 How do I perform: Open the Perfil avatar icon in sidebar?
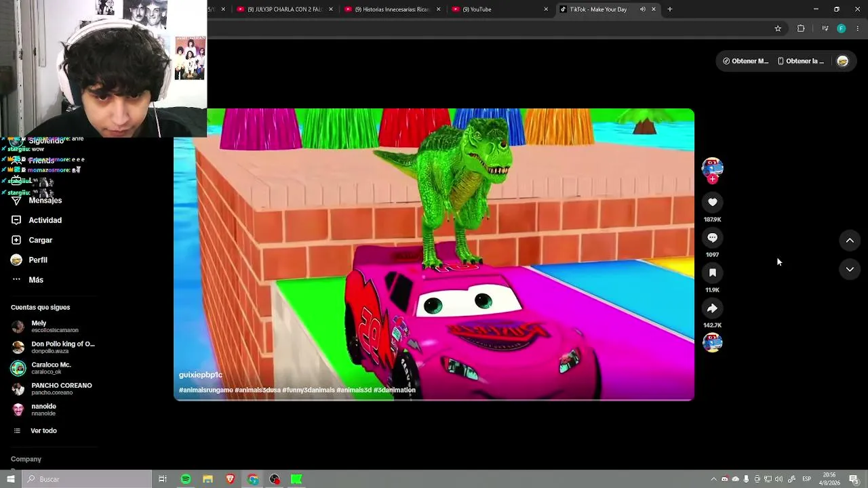(x=16, y=260)
